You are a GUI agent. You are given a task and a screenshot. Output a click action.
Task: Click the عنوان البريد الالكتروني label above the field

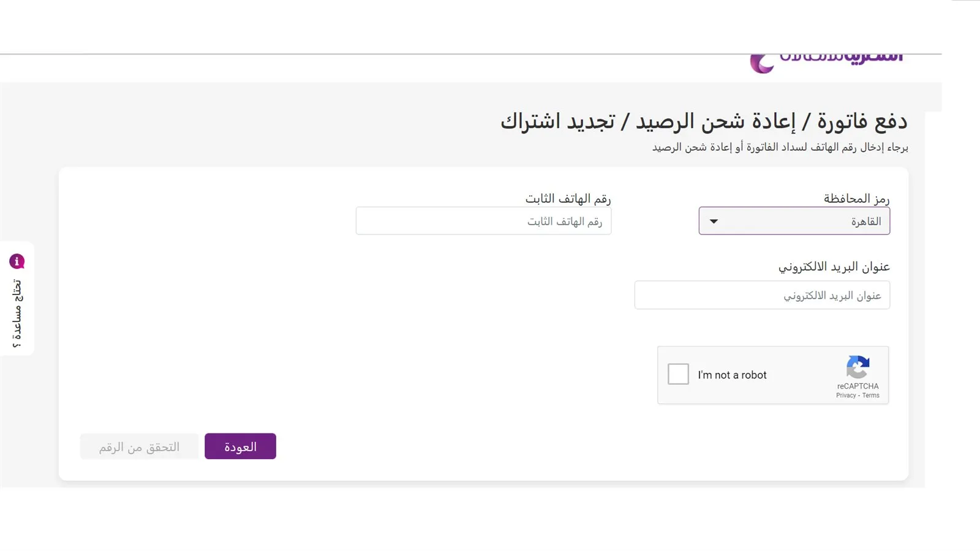tap(834, 267)
